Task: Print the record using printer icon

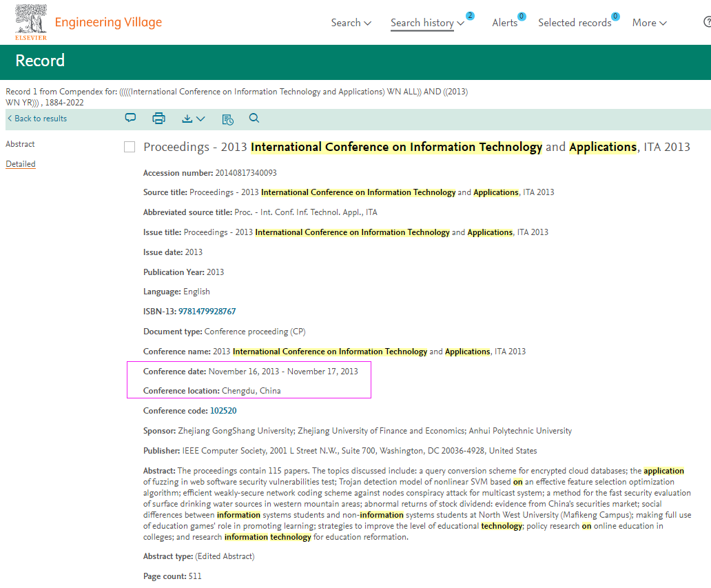Action: 158,119
